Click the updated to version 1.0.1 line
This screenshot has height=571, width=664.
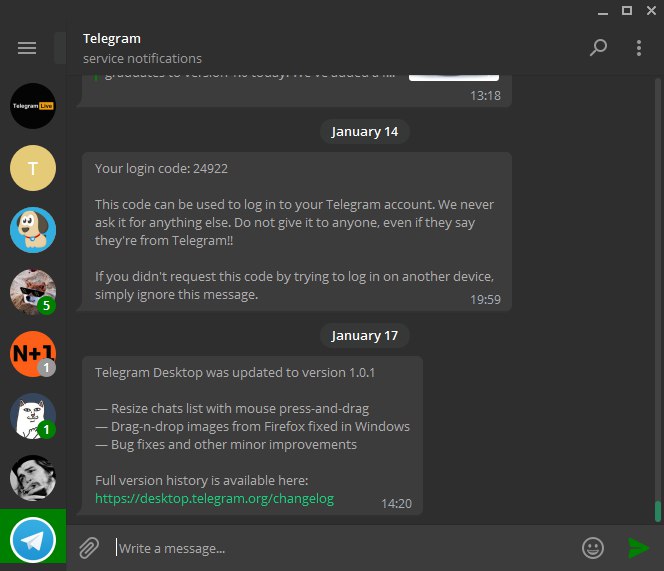coord(235,373)
